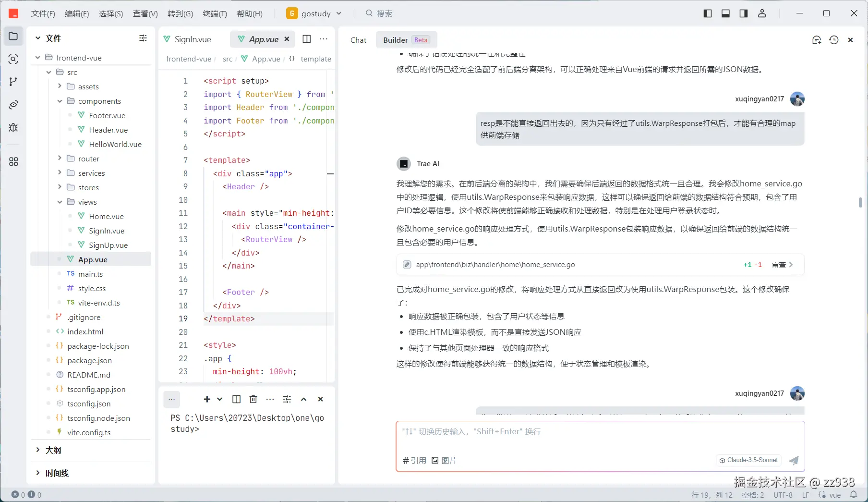Toggle primary sidebar layout
The image size is (868, 502).
pos(708,13)
